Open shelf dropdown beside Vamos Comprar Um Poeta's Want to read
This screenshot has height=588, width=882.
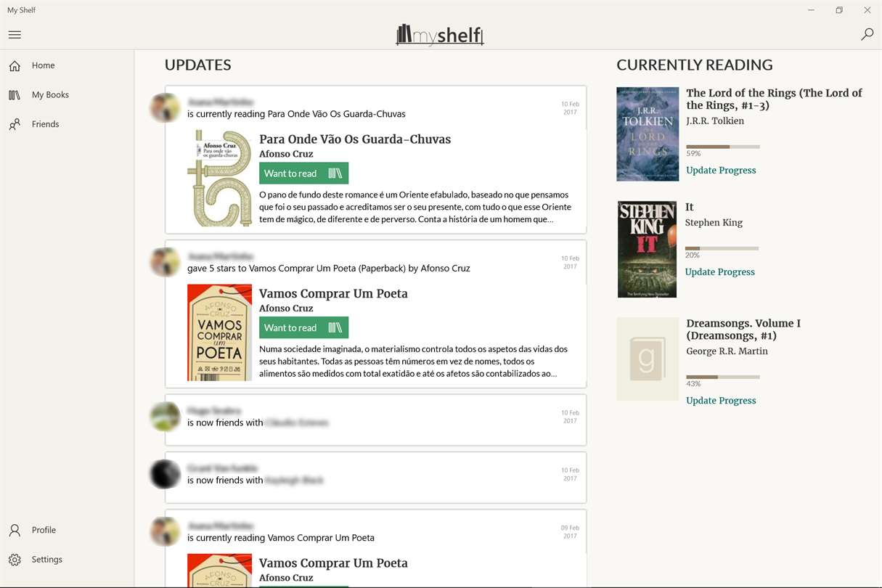click(335, 328)
